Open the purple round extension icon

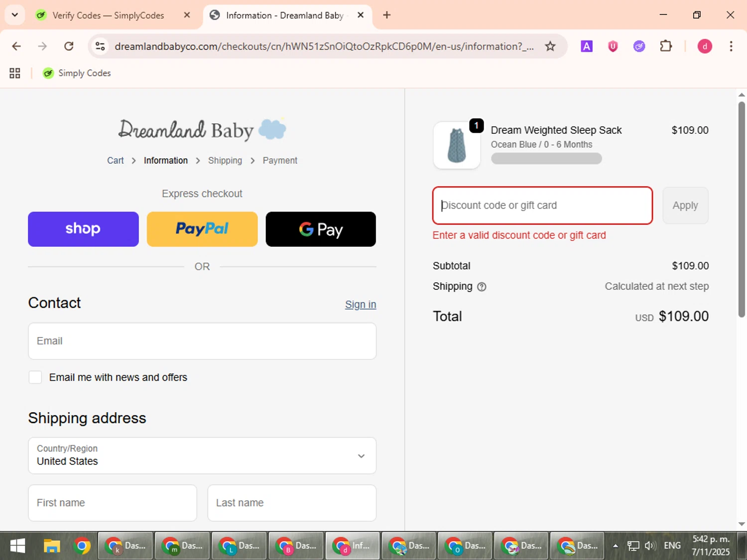click(639, 46)
